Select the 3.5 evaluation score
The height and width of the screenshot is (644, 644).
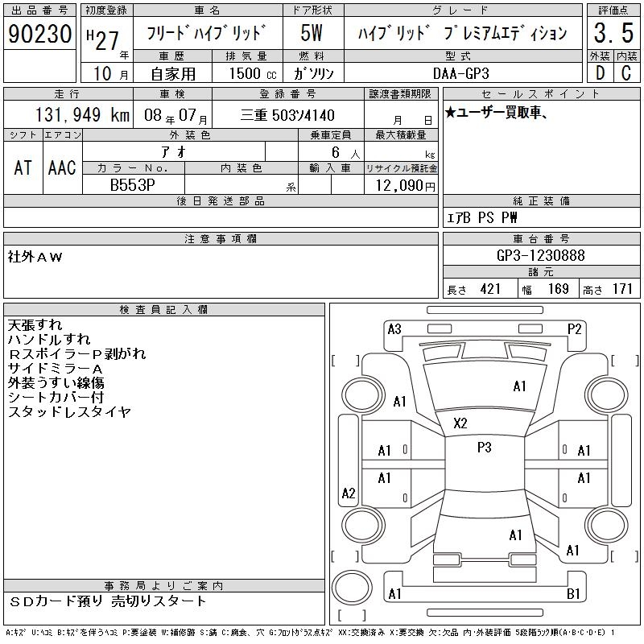pos(613,34)
